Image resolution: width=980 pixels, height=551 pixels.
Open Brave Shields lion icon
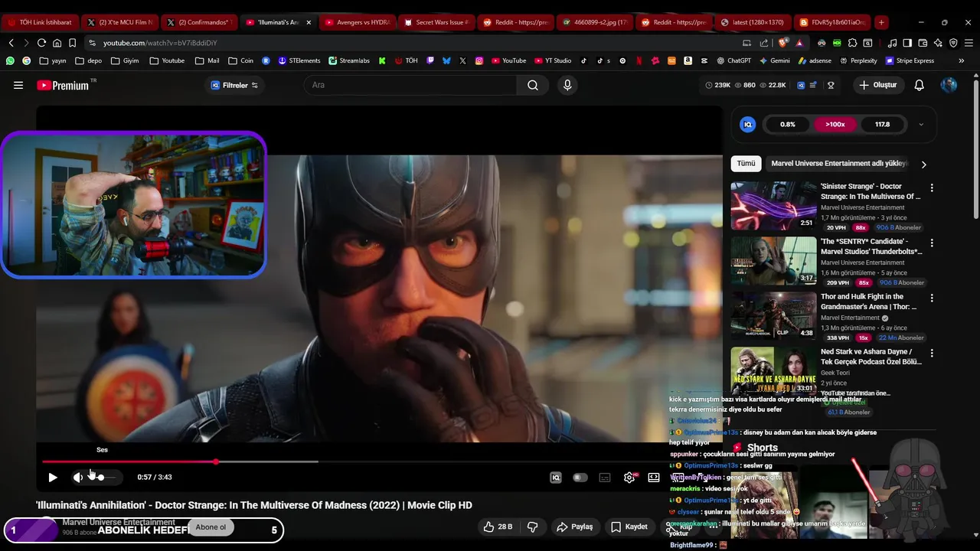point(782,43)
